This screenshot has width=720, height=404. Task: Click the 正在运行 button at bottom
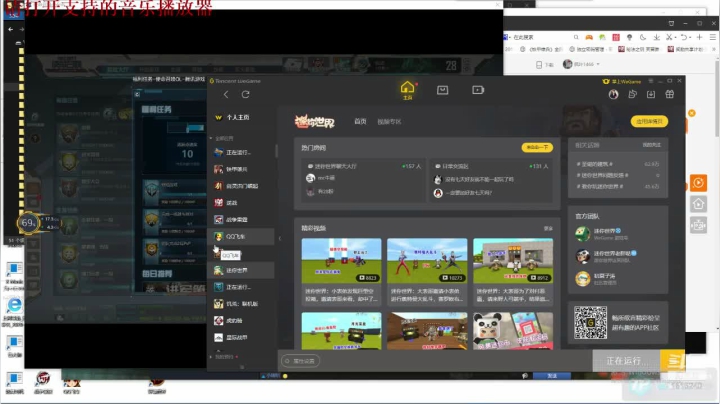pyautogui.click(x=626, y=361)
